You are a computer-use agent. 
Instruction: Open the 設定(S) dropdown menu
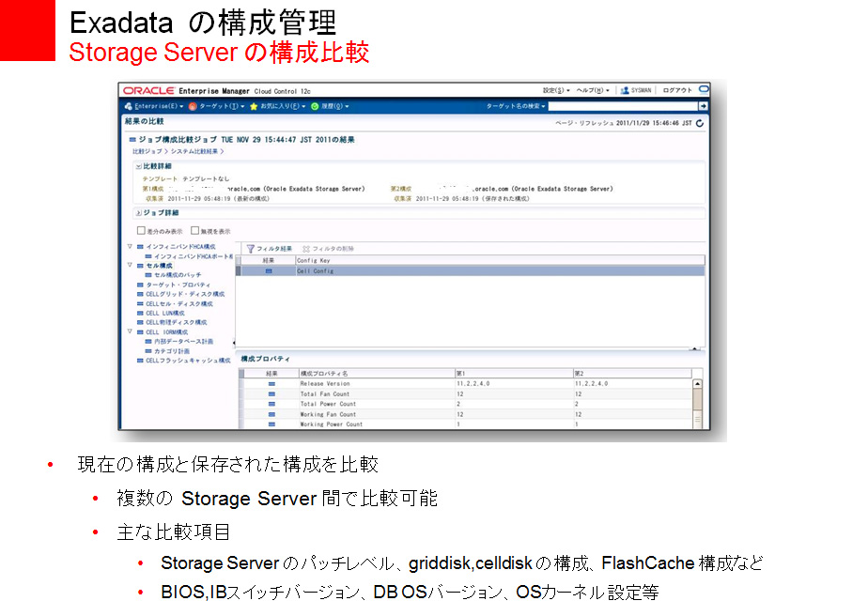pyautogui.click(x=556, y=90)
